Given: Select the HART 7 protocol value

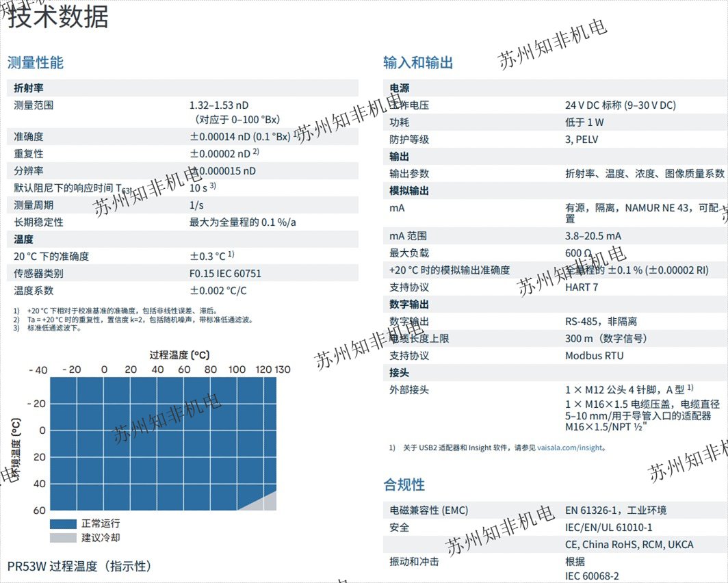Looking at the screenshot, I should point(582,287).
